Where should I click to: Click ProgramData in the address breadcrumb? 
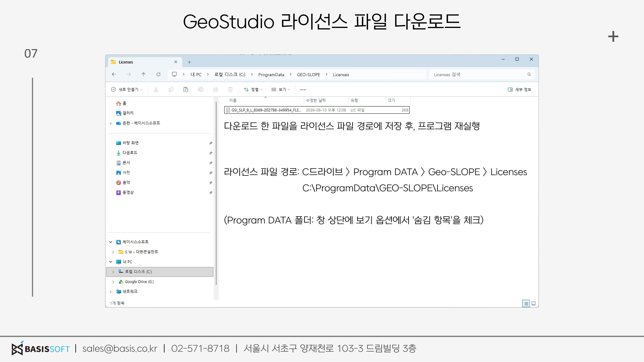(271, 74)
